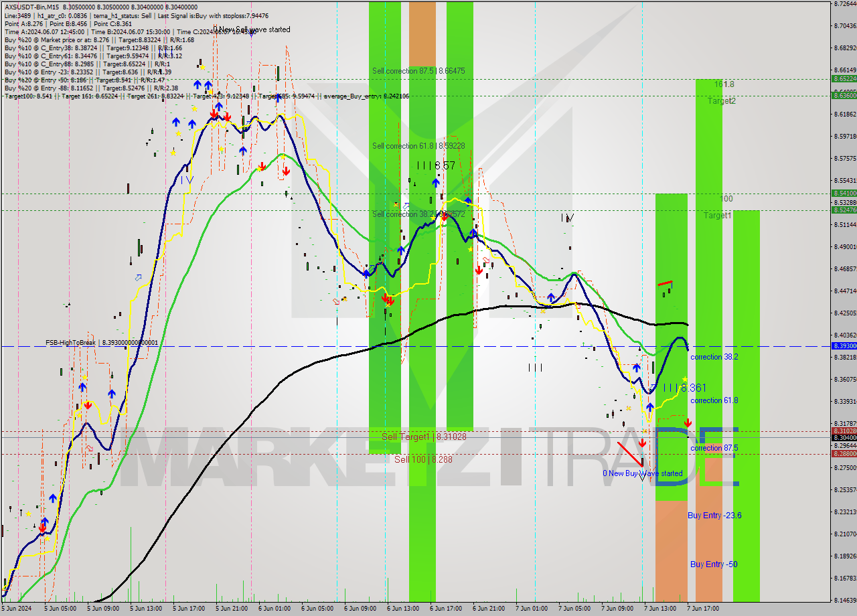Click the III 8.57 wave label
857x616 pixels.
[435, 165]
